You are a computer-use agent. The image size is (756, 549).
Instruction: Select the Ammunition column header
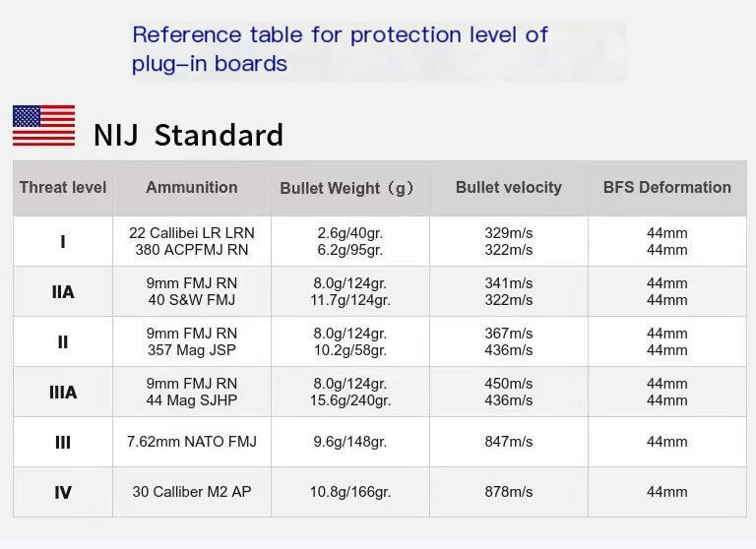pos(192,188)
